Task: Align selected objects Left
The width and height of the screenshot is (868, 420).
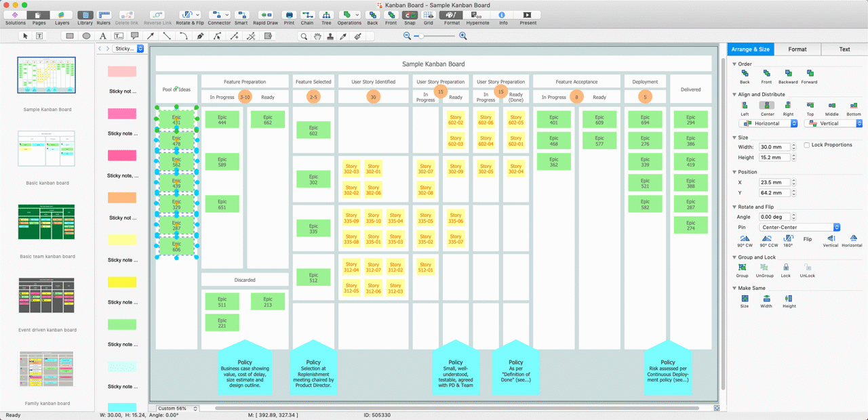Action: tap(745, 106)
